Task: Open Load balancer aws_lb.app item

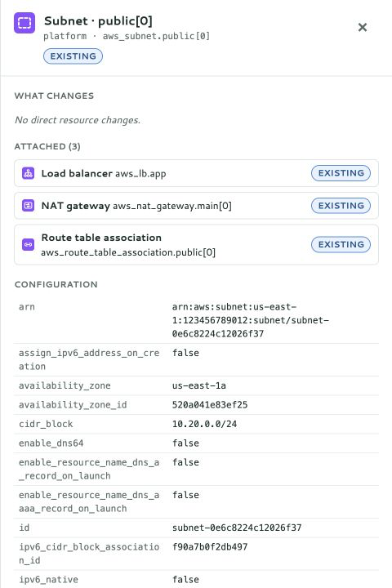Action: click(x=196, y=173)
